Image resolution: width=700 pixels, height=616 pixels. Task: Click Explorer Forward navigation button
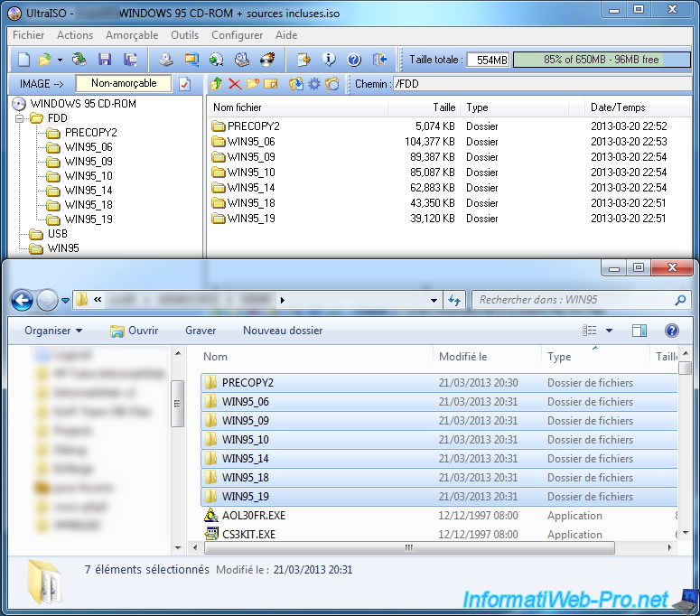tap(47, 300)
